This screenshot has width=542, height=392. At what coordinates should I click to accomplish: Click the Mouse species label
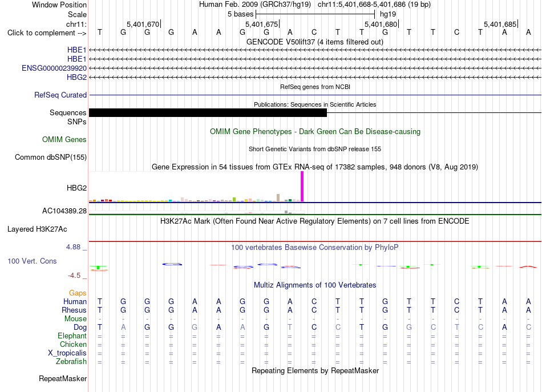[x=75, y=319]
